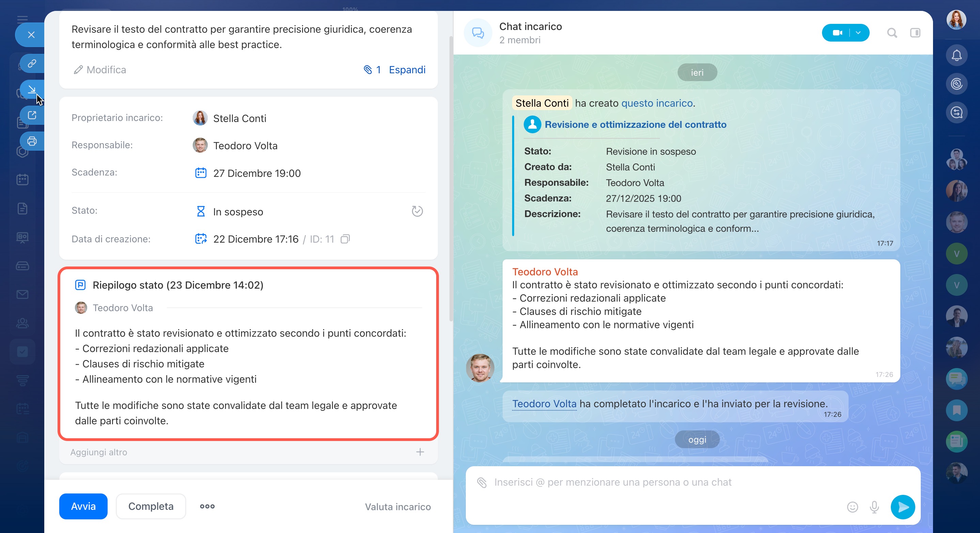
Task: Search within the task chat
Action: (x=892, y=33)
